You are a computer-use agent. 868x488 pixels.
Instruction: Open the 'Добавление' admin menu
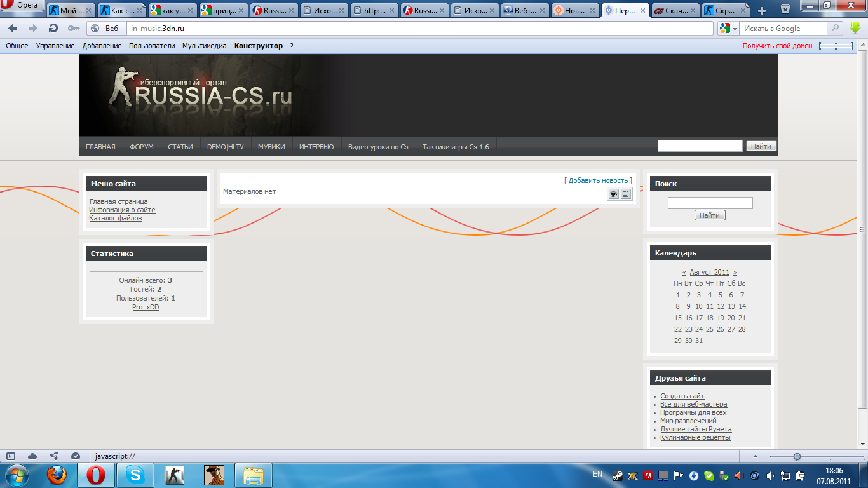point(102,46)
